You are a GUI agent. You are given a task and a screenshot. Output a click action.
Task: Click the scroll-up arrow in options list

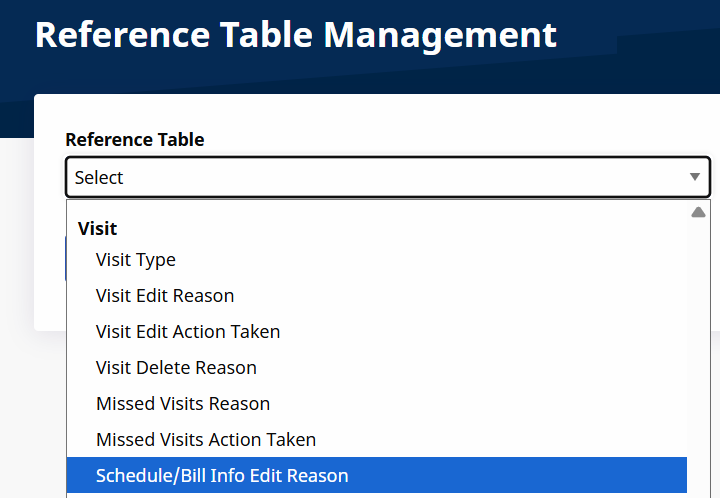click(698, 212)
